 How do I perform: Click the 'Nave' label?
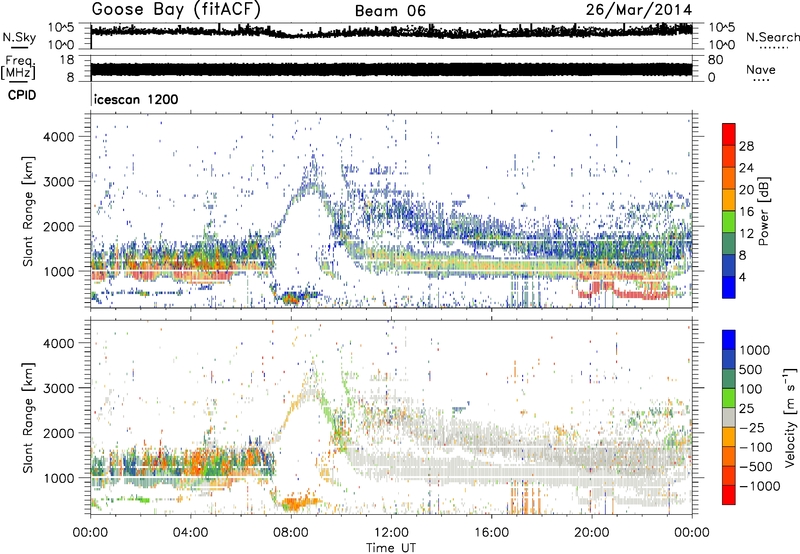761,70
